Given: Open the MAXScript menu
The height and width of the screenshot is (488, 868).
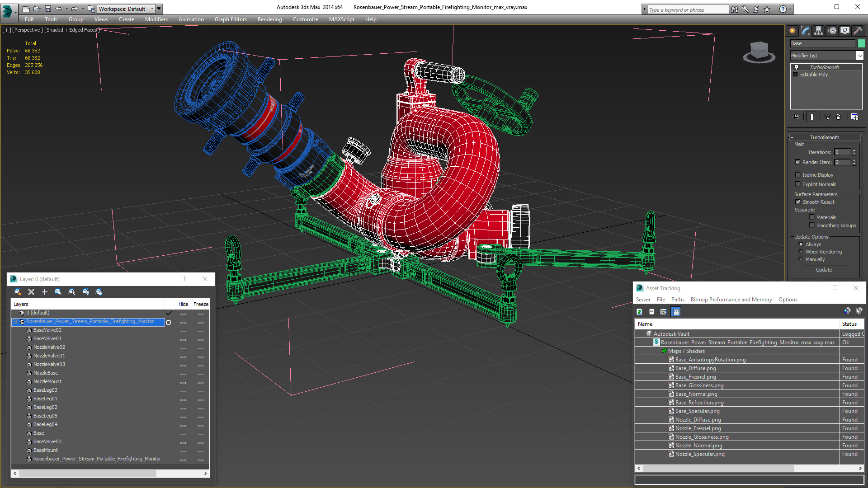Looking at the screenshot, I should coord(342,19).
